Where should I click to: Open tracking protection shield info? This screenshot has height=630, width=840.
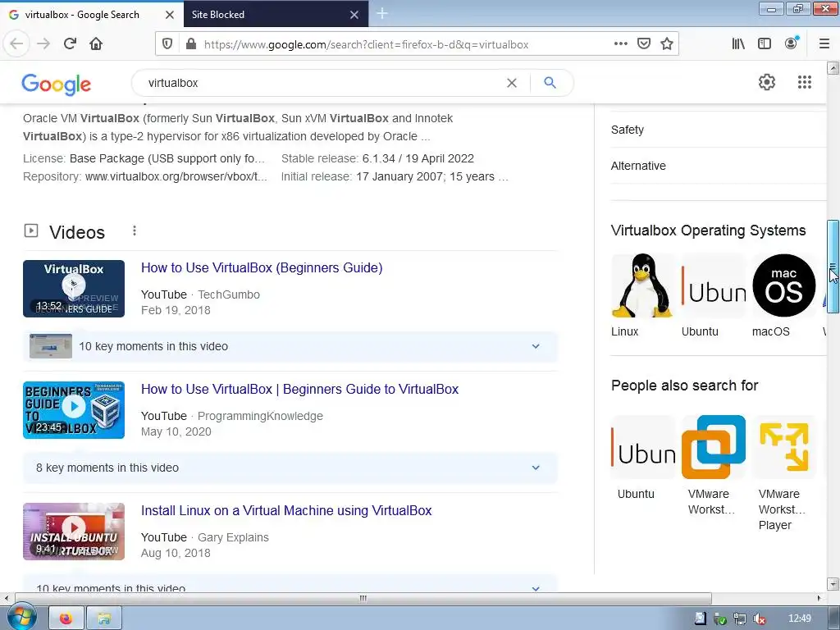pyautogui.click(x=167, y=44)
